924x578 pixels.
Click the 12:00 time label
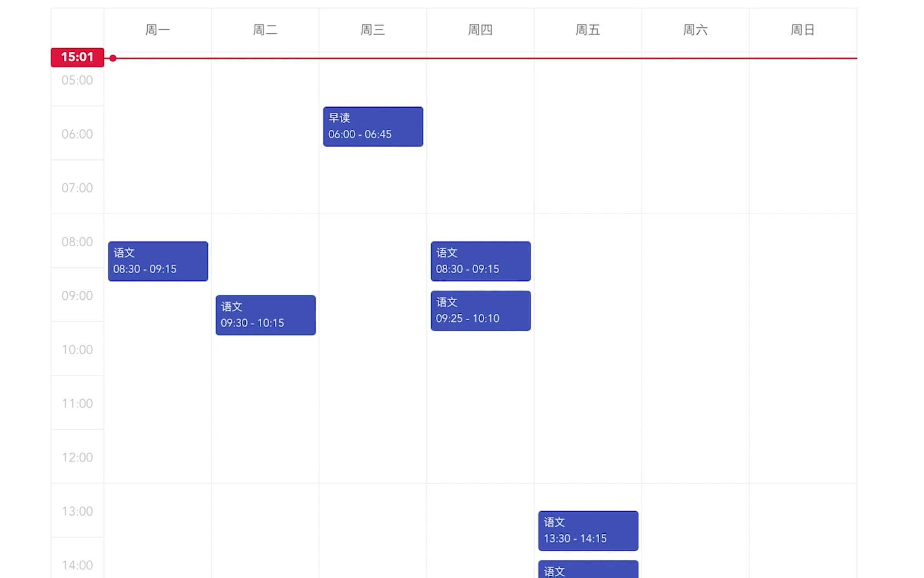[x=77, y=457]
